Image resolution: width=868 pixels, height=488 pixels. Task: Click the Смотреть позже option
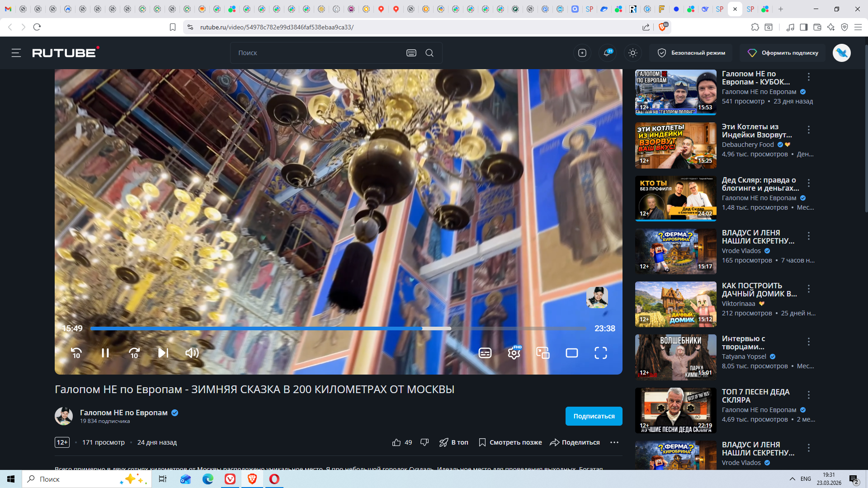tap(510, 442)
